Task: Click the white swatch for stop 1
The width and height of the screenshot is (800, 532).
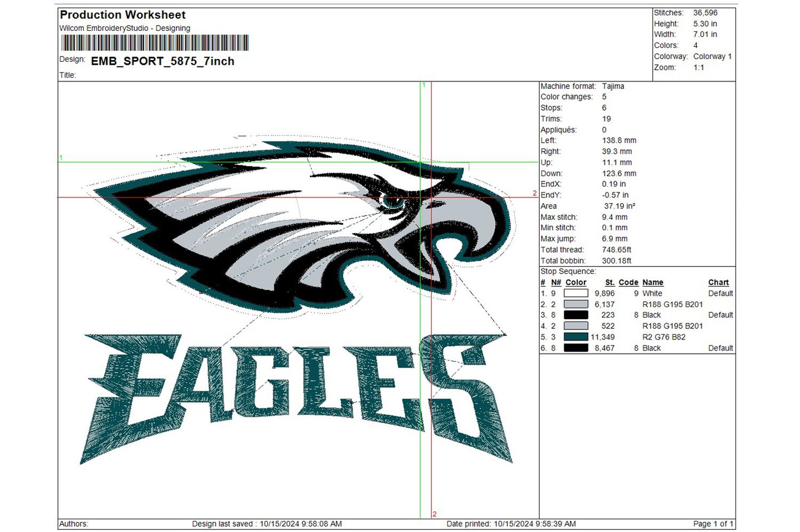Action: 575,293
